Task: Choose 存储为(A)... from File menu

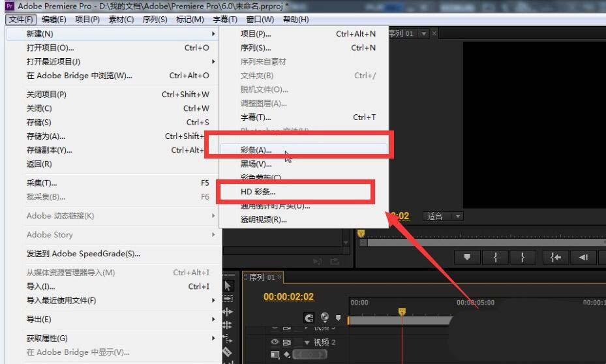Action: coord(113,136)
